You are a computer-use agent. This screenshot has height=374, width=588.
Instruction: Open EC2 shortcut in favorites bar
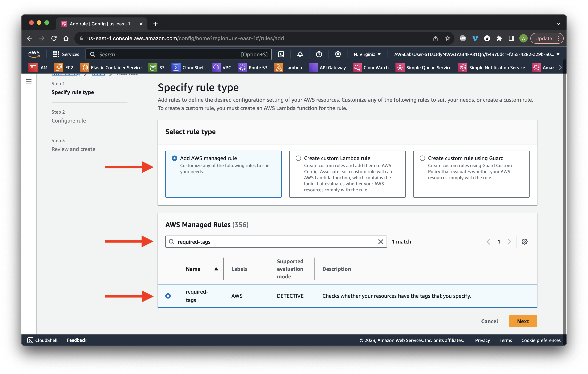[x=64, y=67]
